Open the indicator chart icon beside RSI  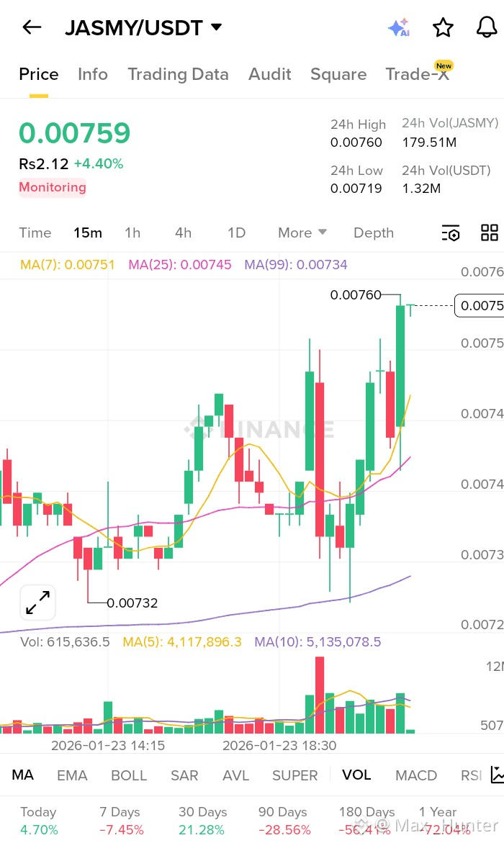[x=497, y=775]
